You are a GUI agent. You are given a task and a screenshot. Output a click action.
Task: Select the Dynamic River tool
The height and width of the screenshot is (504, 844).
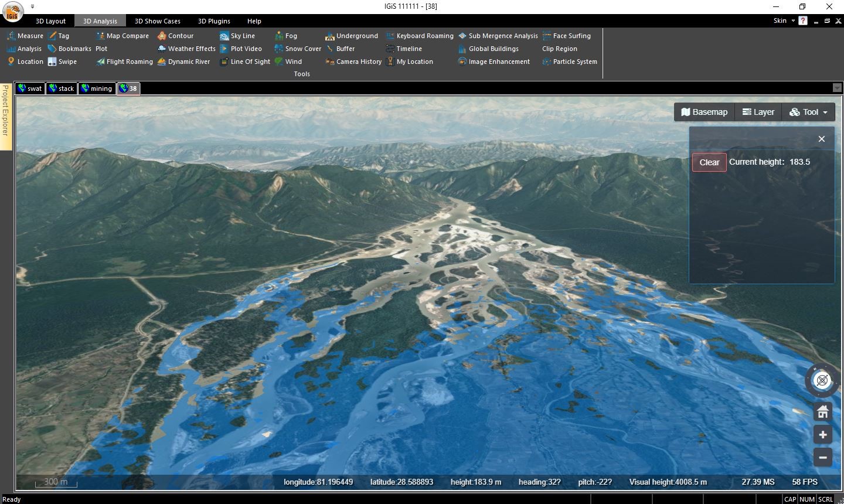point(183,62)
